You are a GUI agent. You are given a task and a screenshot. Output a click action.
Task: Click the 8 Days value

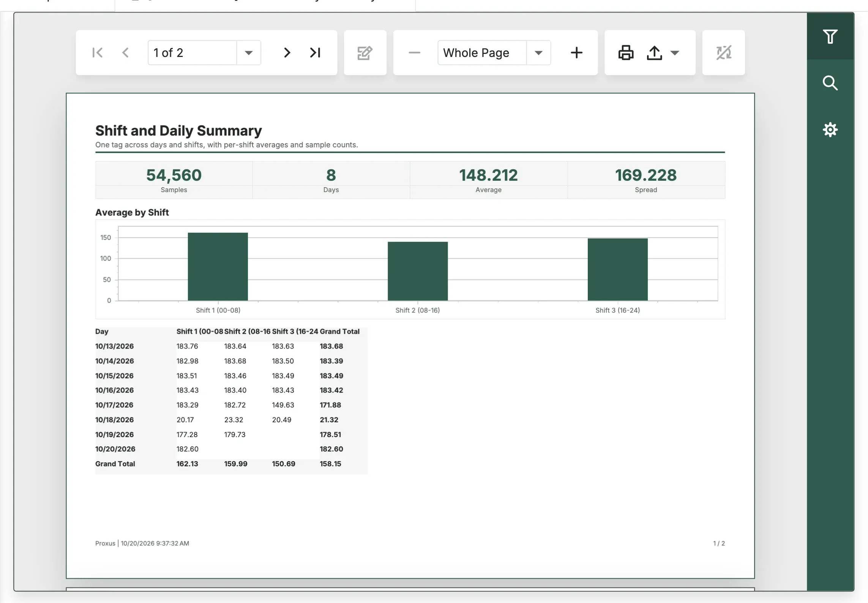(x=331, y=175)
